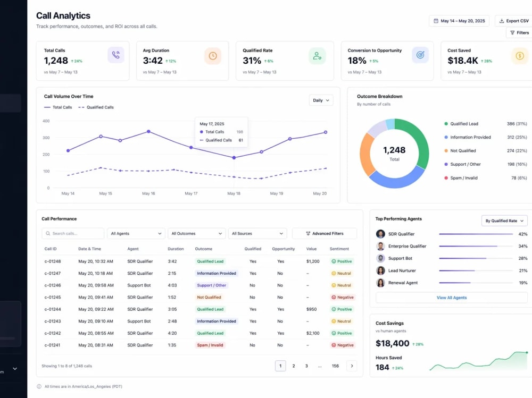Open the Daily interval dropdown
The image size is (532, 398).
pyautogui.click(x=321, y=100)
